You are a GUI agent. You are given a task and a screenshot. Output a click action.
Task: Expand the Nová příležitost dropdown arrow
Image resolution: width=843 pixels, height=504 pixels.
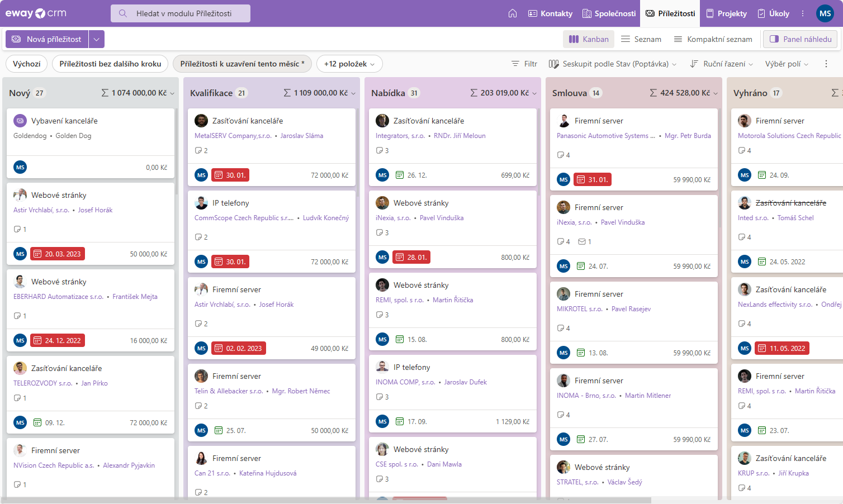(97, 39)
